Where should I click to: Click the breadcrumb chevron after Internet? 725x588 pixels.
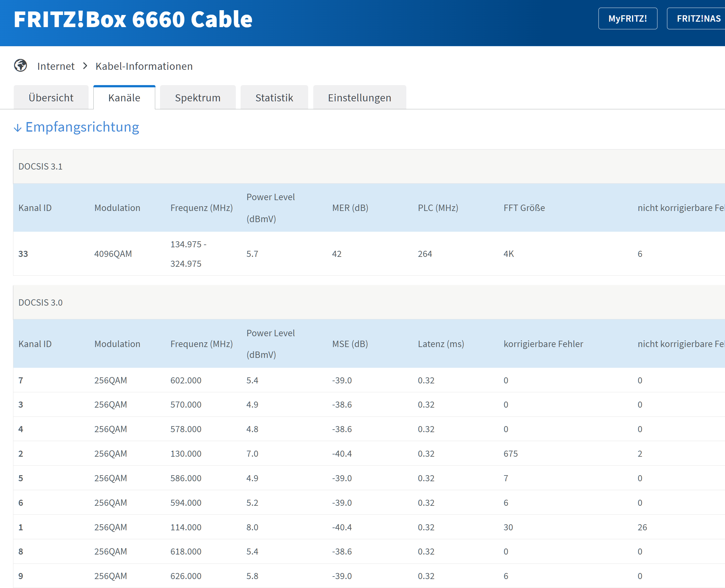(85, 66)
